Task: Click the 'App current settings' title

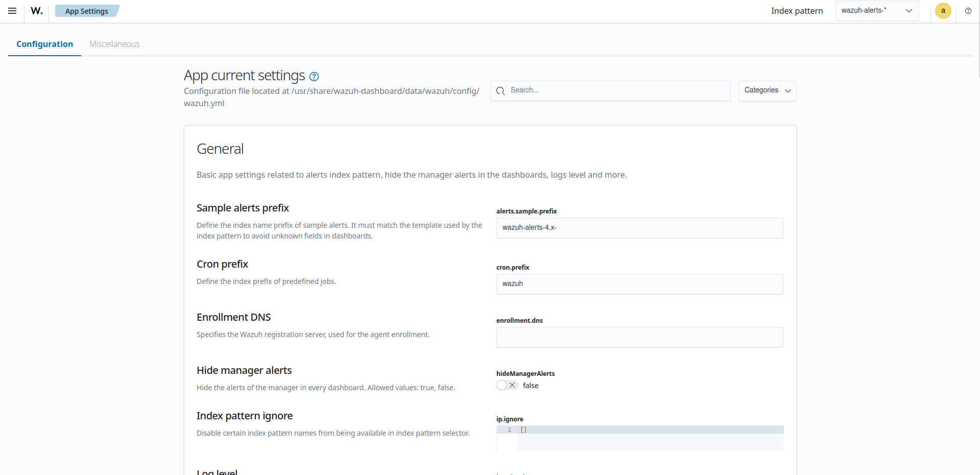Action: [244, 76]
